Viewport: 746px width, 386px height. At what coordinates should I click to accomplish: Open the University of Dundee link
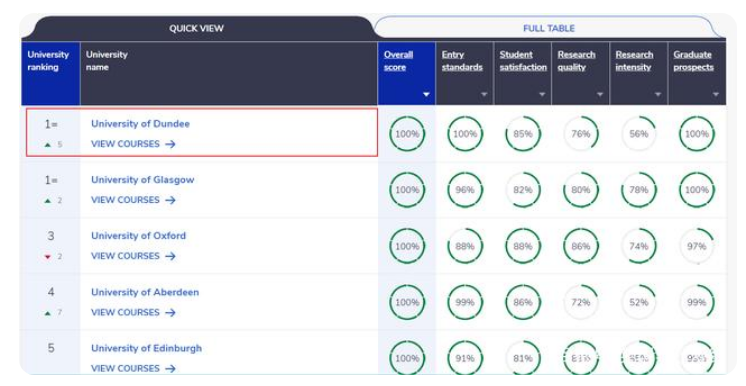[140, 124]
